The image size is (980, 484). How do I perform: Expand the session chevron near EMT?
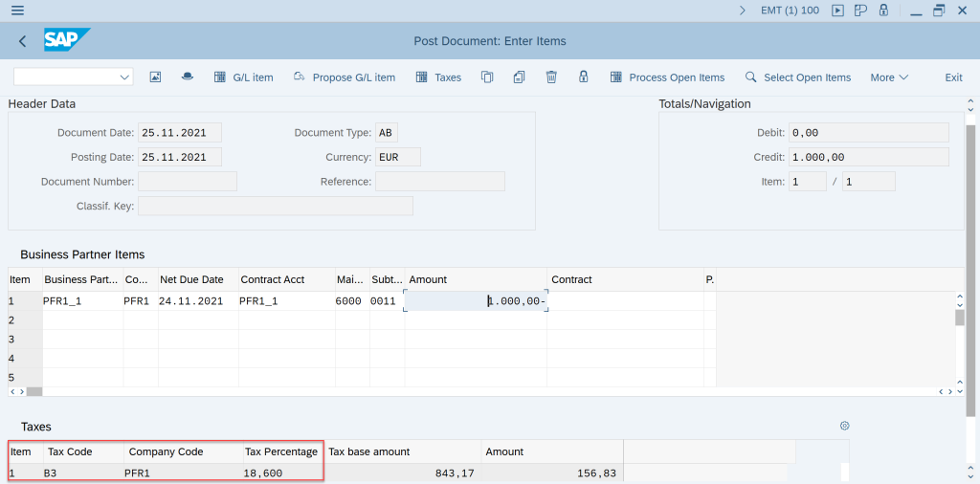pyautogui.click(x=743, y=10)
